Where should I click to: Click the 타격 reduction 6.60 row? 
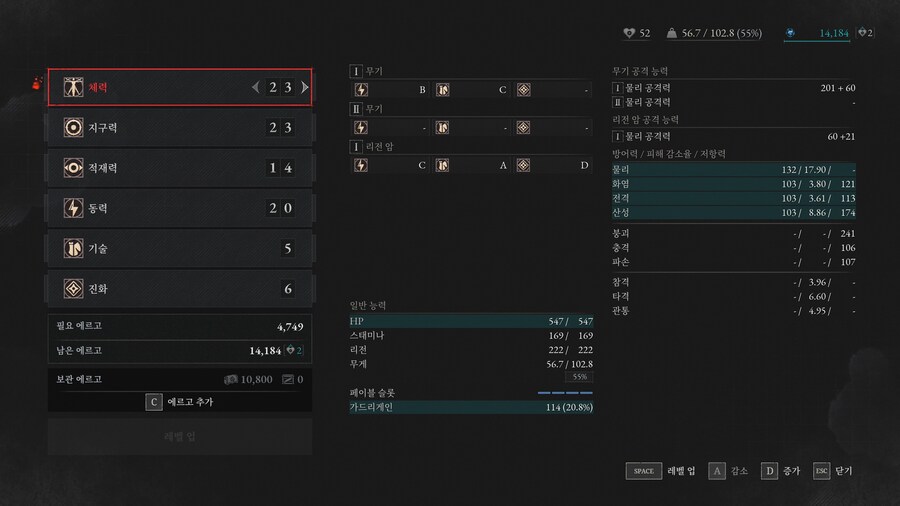(734, 297)
